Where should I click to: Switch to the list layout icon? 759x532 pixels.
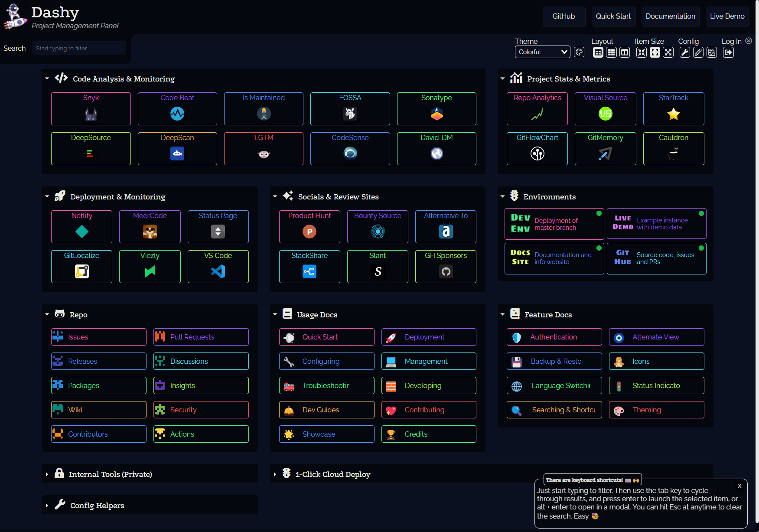(x=611, y=52)
